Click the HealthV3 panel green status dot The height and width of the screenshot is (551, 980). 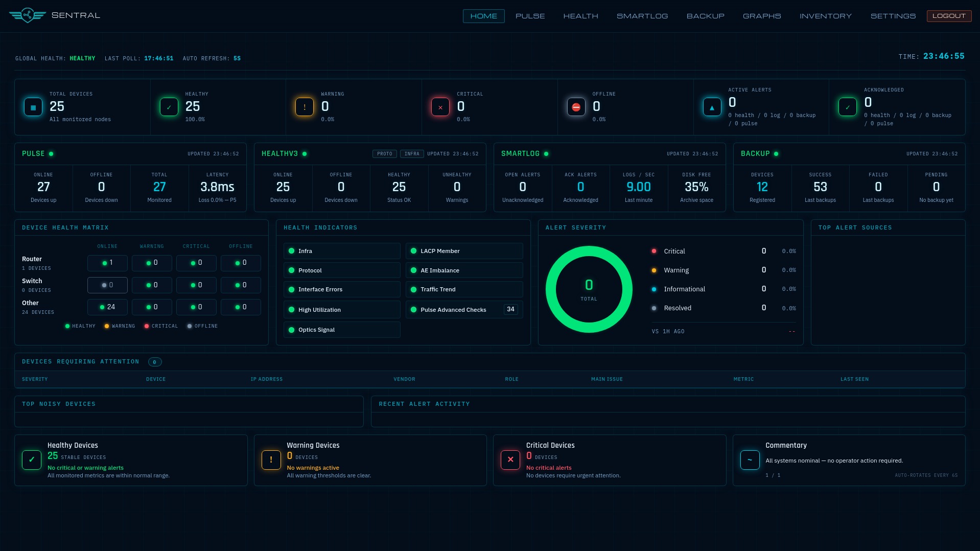point(305,154)
